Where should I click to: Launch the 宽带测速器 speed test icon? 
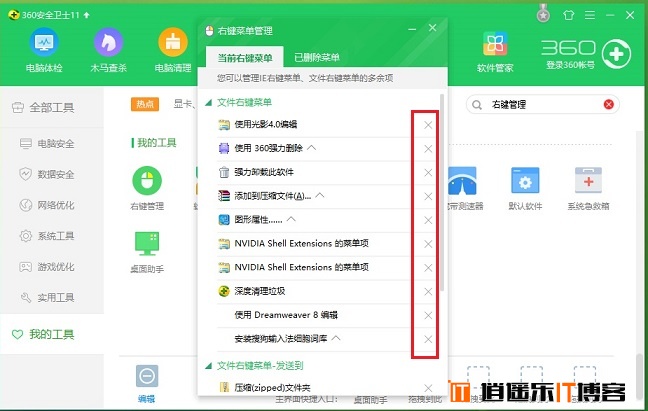click(x=462, y=181)
